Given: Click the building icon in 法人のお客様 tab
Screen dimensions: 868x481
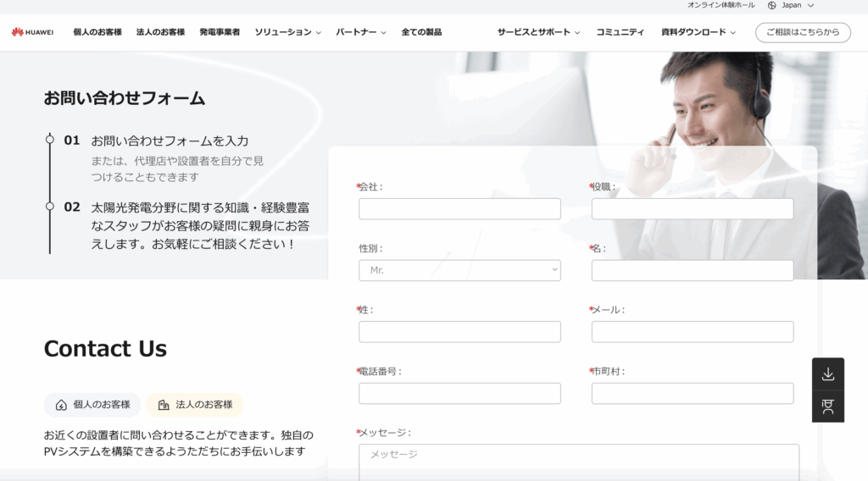Looking at the screenshot, I should pos(164,406).
